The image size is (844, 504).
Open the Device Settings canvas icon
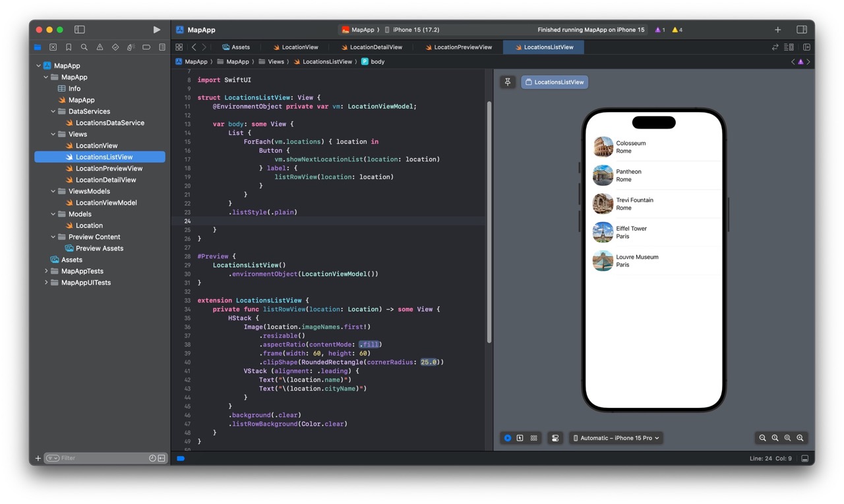click(555, 438)
